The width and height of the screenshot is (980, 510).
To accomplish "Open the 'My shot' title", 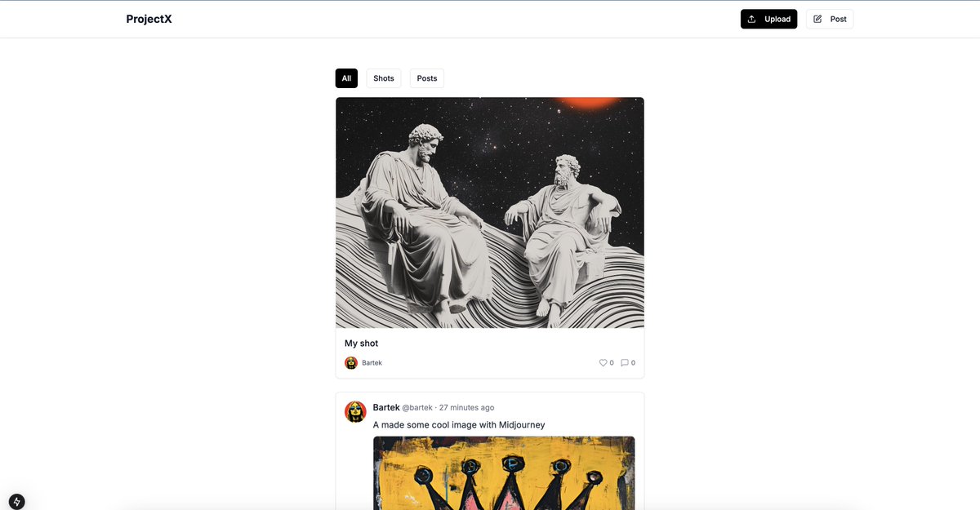I will pos(361,344).
